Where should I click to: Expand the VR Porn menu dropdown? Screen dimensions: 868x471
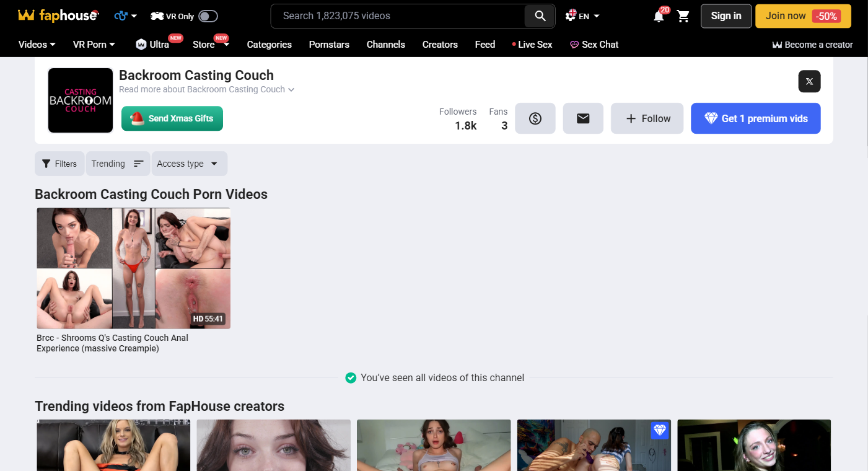click(x=94, y=45)
